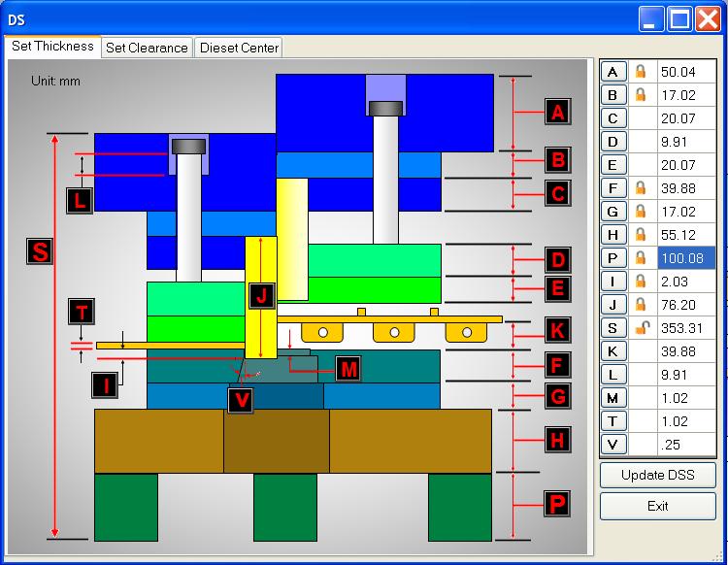This screenshot has width=728, height=565.
Task: Unlock the value in row J
Action: [641, 305]
